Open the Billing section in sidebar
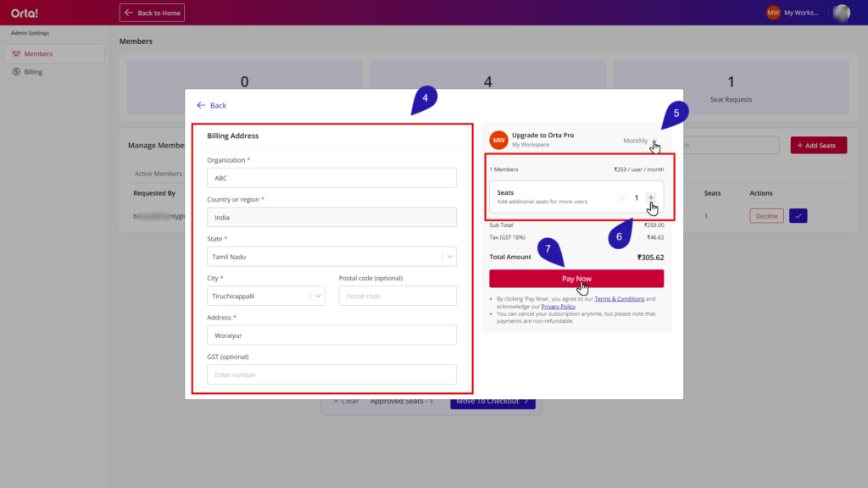The image size is (868, 488). pyautogui.click(x=33, y=72)
